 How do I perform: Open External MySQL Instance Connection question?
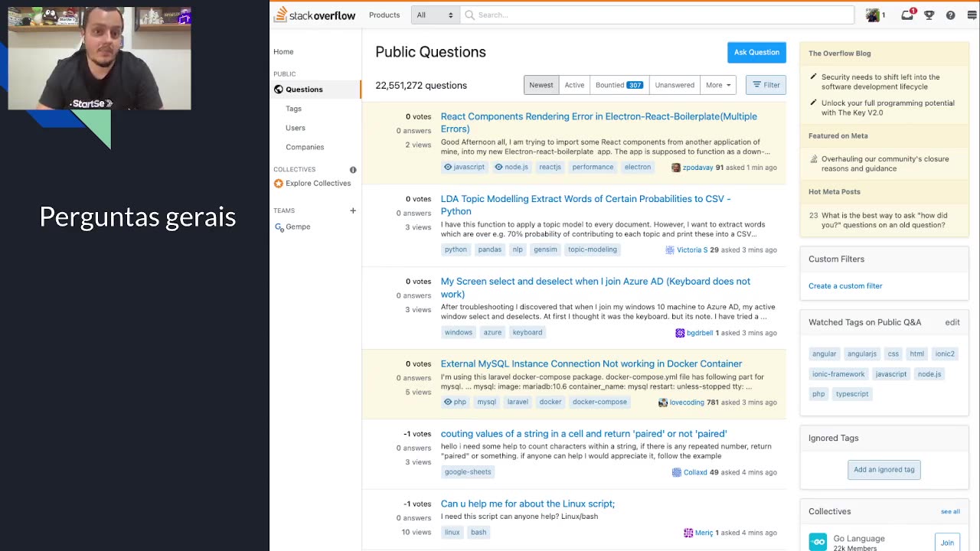click(591, 364)
